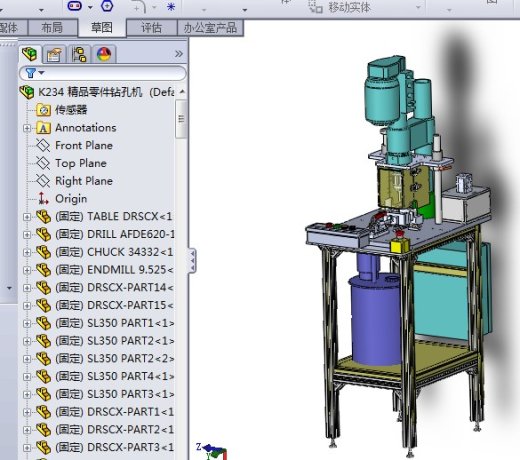Viewport: 520px width, 460px height.
Task: Open the slot tool dropdown arrow
Action: click(x=90, y=7)
